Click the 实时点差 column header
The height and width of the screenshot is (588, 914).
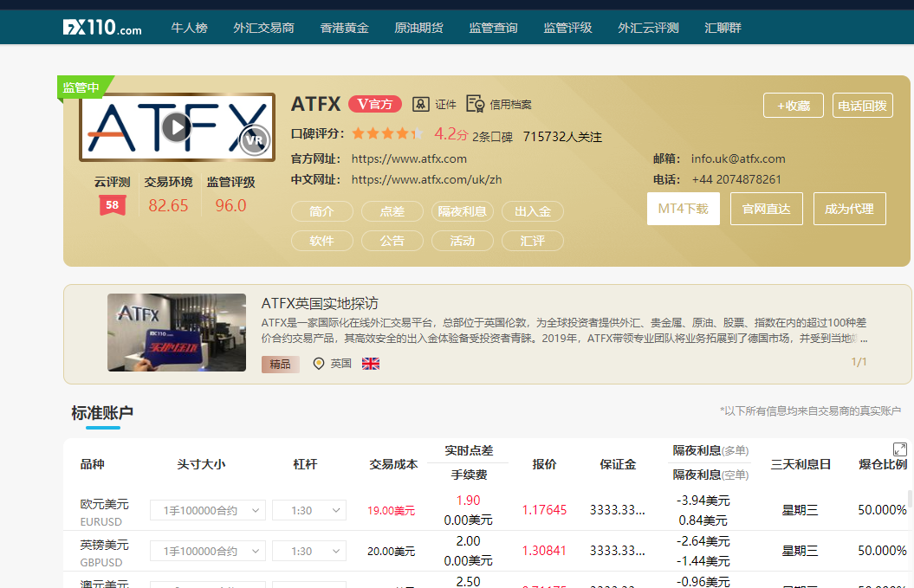click(x=469, y=450)
